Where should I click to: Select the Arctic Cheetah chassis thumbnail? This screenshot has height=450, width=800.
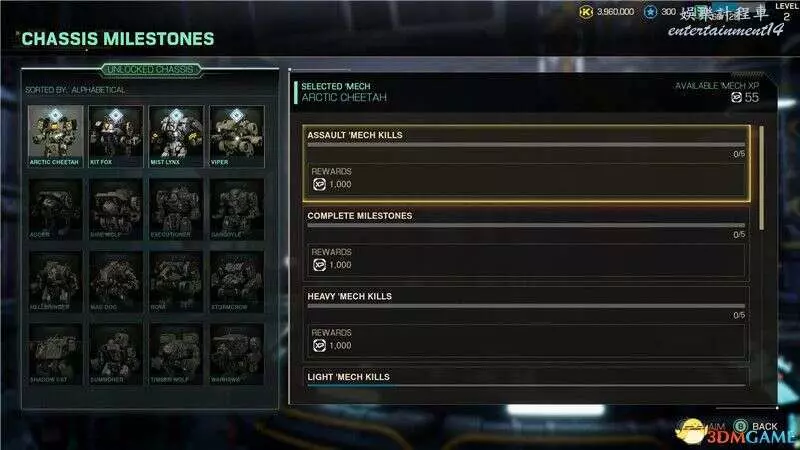pyautogui.click(x=55, y=136)
